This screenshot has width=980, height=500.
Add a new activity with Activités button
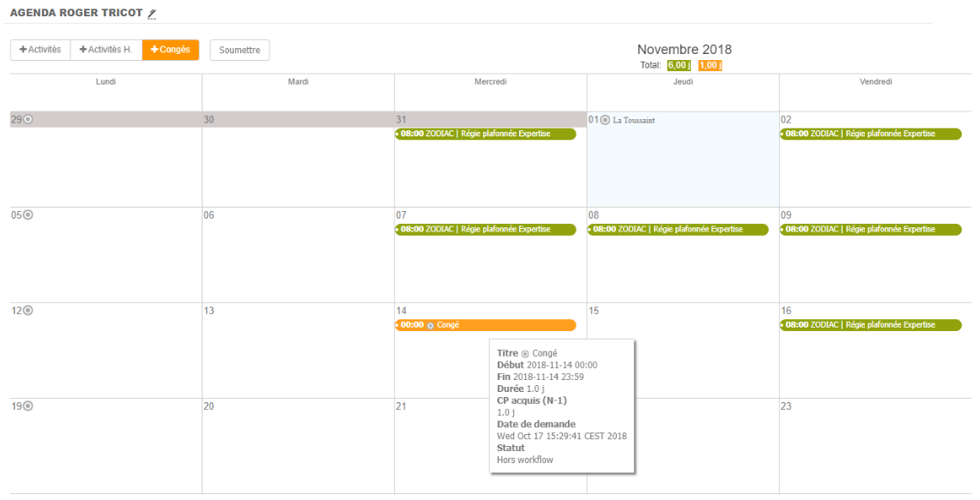pyautogui.click(x=40, y=50)
